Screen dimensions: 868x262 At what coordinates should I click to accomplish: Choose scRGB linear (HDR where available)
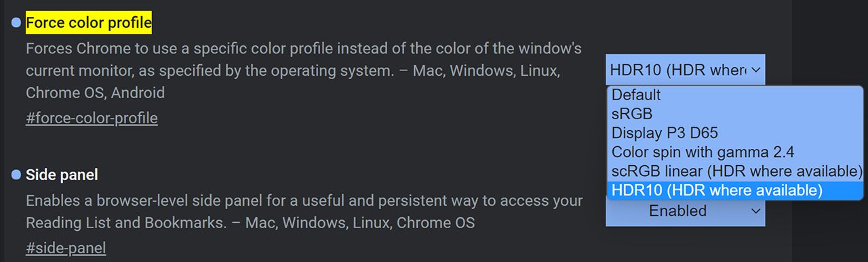(735, 171)
